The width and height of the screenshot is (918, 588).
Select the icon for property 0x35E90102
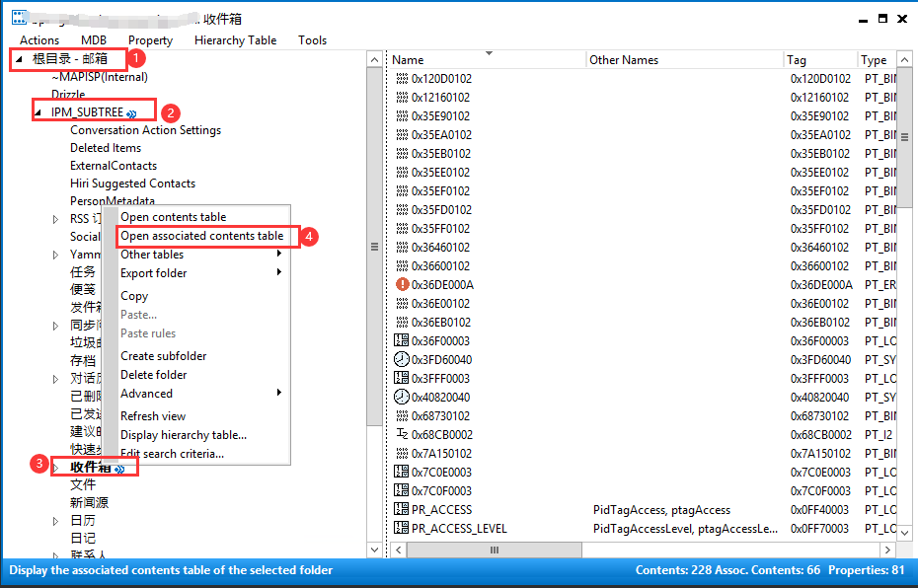point(402,115)
